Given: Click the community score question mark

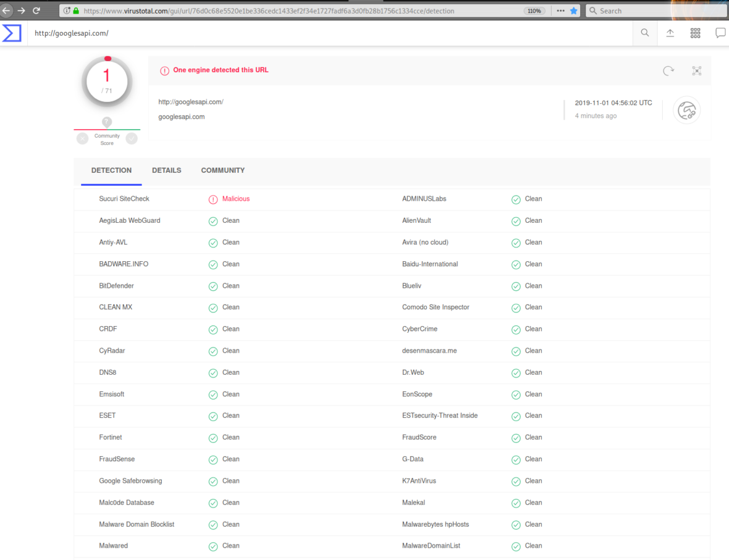Looking at the screenshot, I should point(107,122).
